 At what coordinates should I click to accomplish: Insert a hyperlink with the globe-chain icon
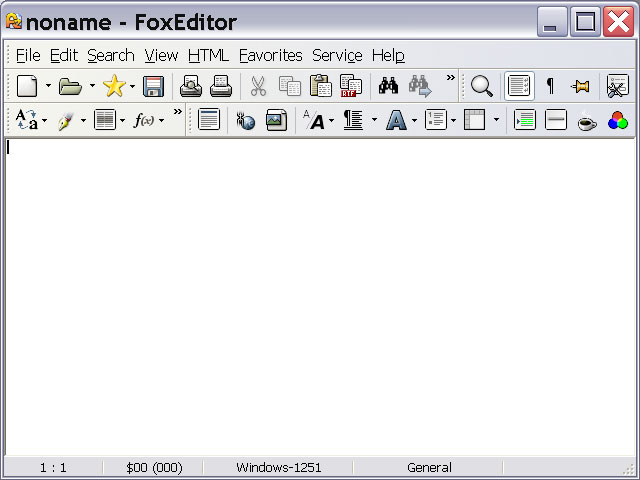click(x=246, y=120)
